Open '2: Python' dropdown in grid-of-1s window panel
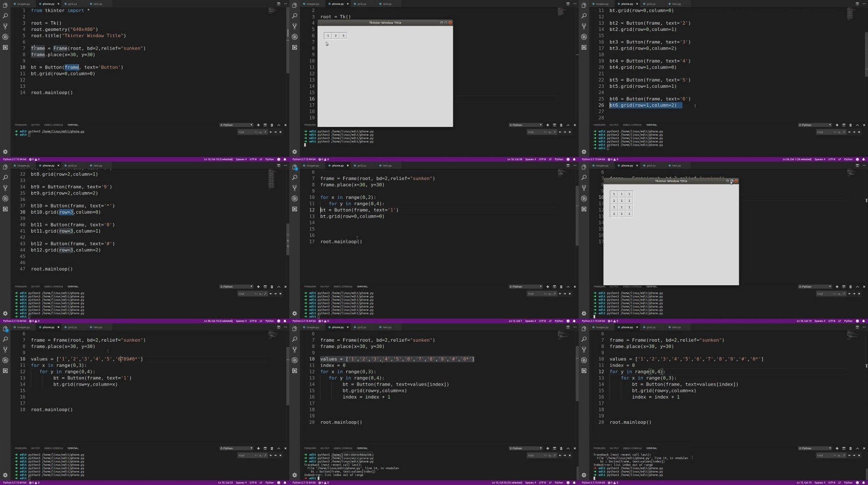This screenshot has width=868, height=485. tap(815, 287)
